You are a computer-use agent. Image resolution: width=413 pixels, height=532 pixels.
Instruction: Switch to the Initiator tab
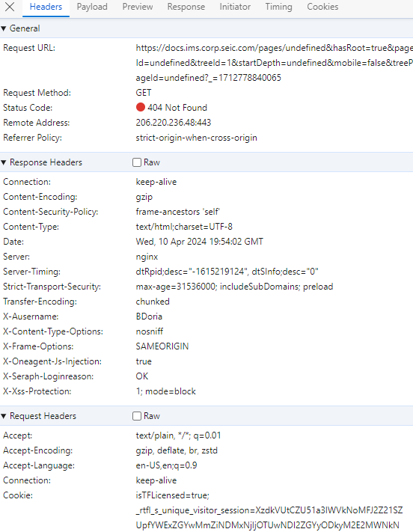pos(235,7)
